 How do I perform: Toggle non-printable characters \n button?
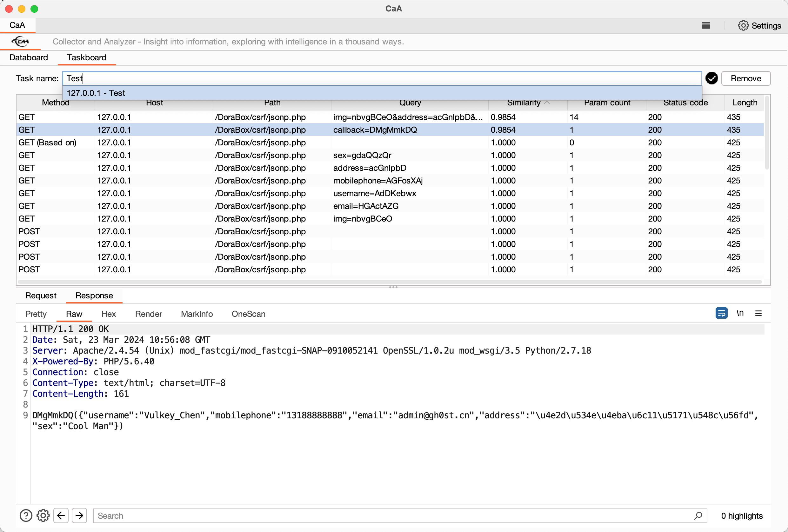(740, 313)
